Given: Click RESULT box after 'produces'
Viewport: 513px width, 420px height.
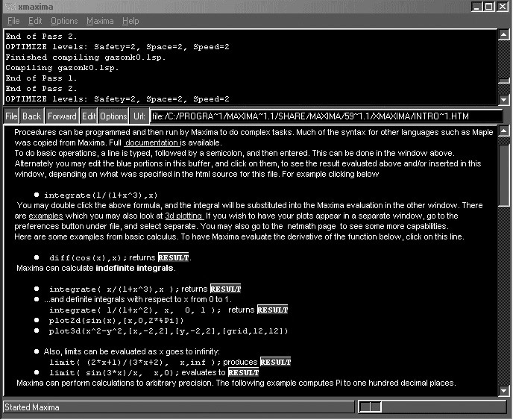Looking at the screenshot, I should click(275, 362).
